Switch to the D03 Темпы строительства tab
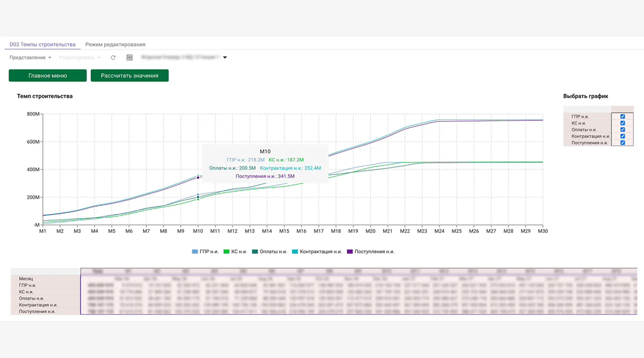The width and height of the screenshot is (644, 358). [42, 44]
